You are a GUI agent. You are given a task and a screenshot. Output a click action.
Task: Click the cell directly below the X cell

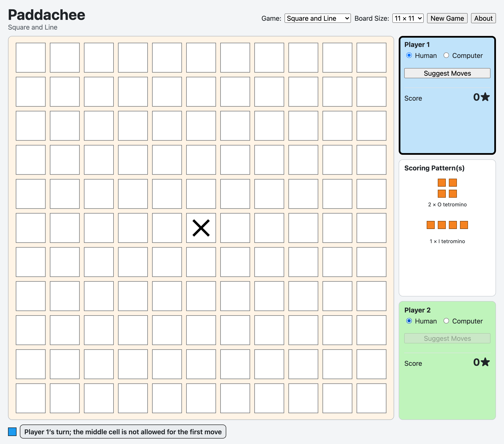[201, 262]
